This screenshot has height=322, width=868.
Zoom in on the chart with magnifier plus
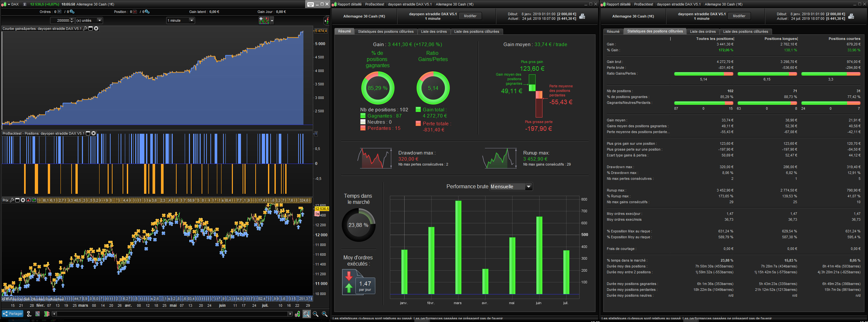tap(325, 314)
